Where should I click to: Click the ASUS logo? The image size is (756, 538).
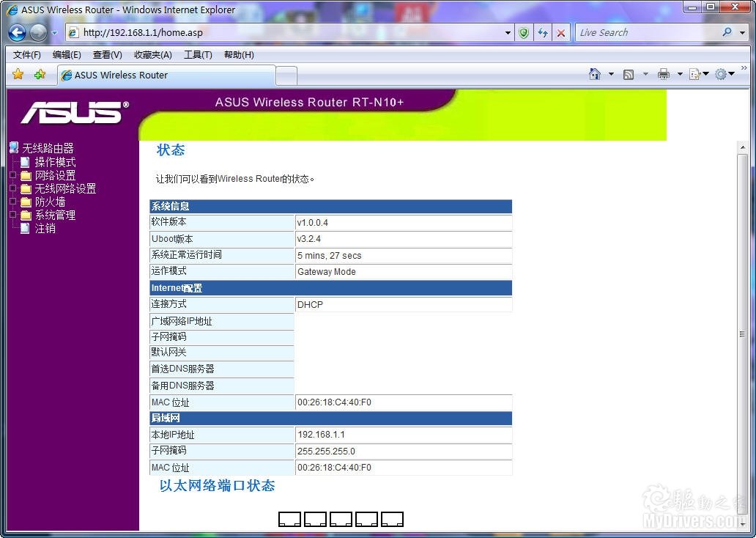pos(75,112)
